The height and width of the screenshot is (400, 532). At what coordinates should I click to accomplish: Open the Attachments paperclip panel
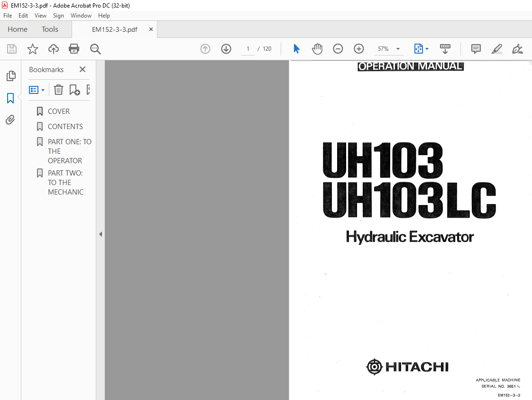(10, 120)
